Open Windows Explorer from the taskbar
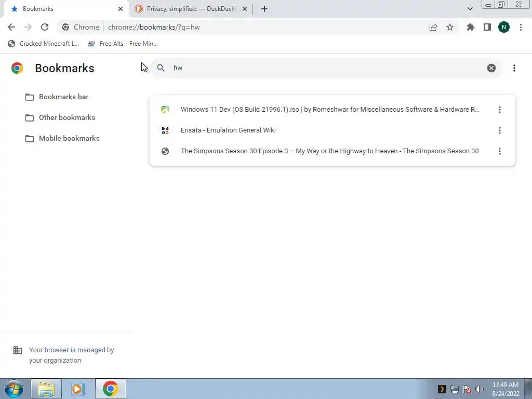The width and height of the screenshot is (532, 399). tap(46, 389)
